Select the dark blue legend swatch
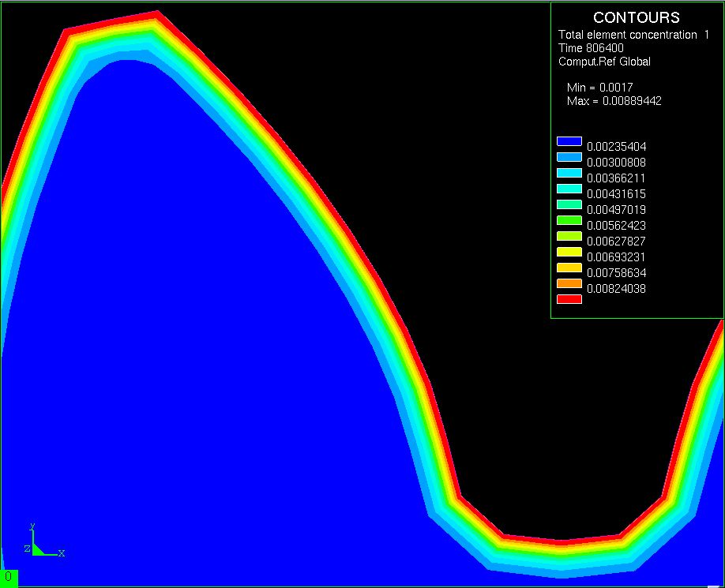Viewport: 725px width, 588px height. click(x=569, y=141)
